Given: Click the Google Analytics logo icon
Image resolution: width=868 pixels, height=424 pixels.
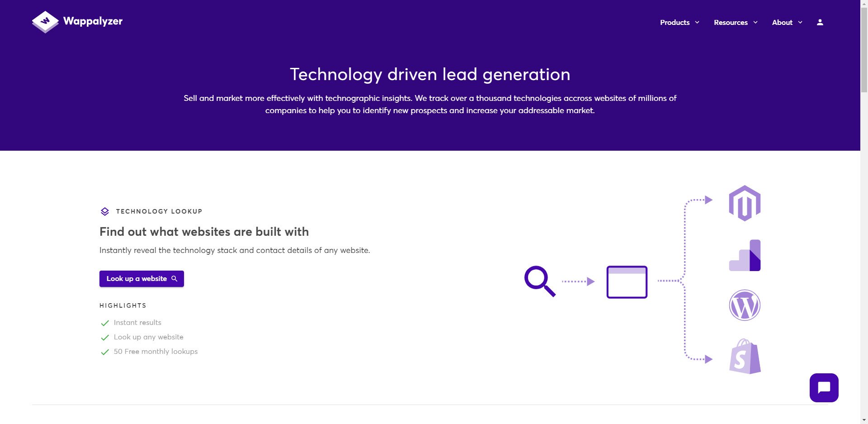Looking at the screenshot, I should click(x=745, y=255).
